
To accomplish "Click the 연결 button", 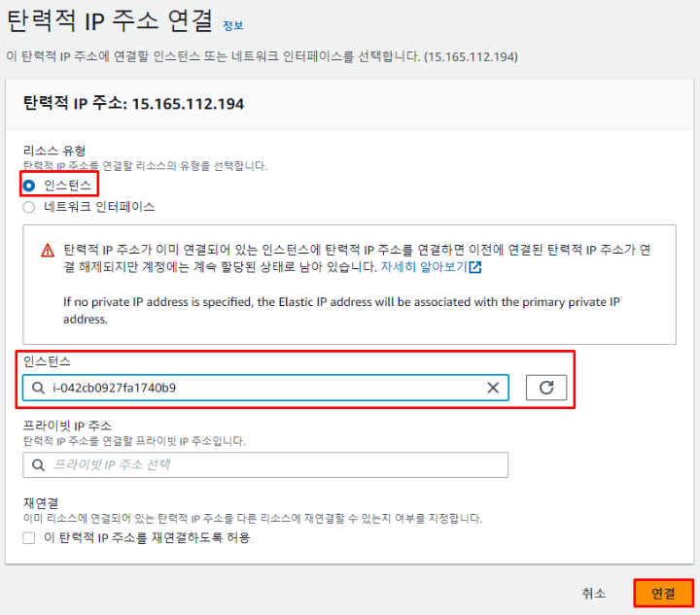I will (663, 594).
